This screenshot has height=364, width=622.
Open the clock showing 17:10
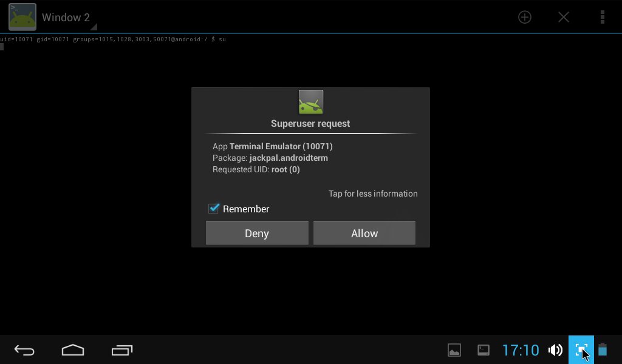click(521, 350)
